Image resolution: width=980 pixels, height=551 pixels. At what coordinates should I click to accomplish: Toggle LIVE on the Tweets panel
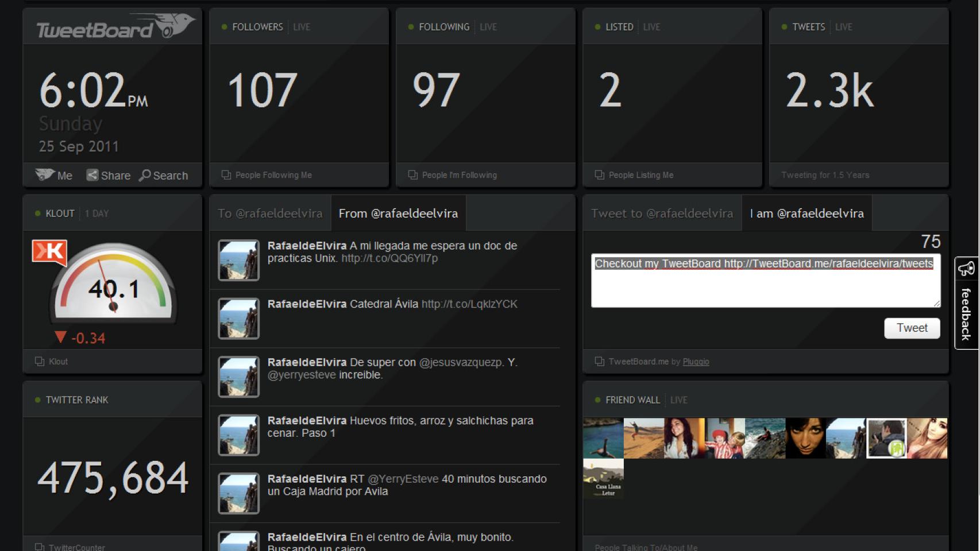pyautogui.click(x=843, y=26)
